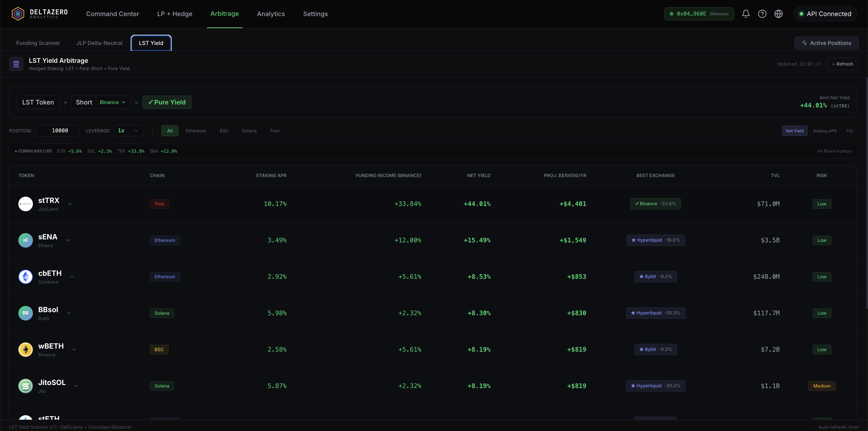The image size is (868, 431).
Task: Click the stTRX token icon
Action: (26, 204)
